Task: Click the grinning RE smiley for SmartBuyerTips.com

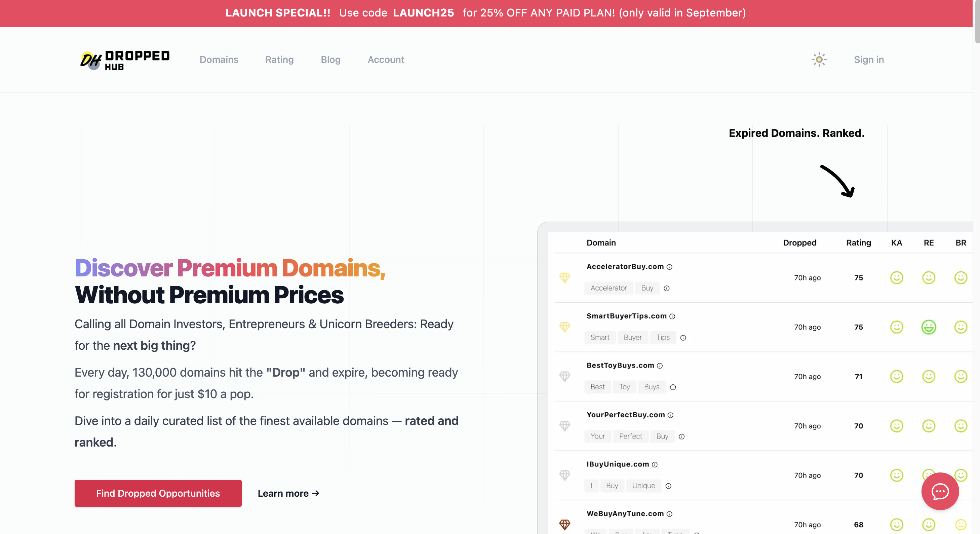Action: 929,327
